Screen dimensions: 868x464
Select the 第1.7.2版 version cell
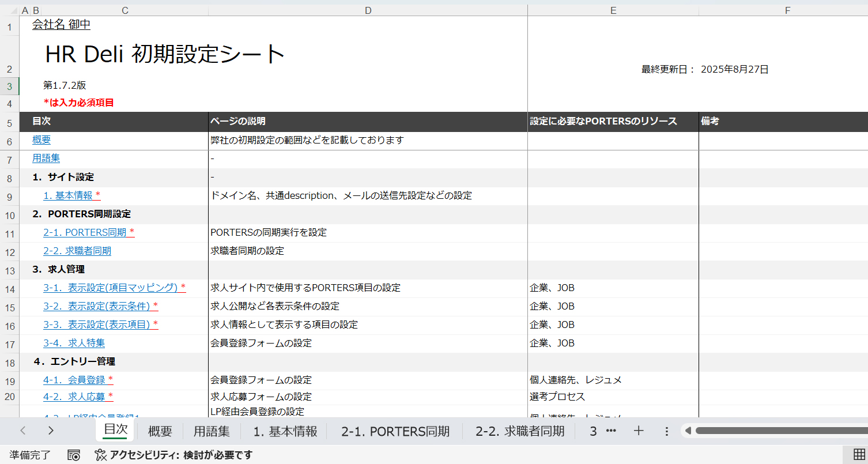pyautogui.click(x=65, y=85)
